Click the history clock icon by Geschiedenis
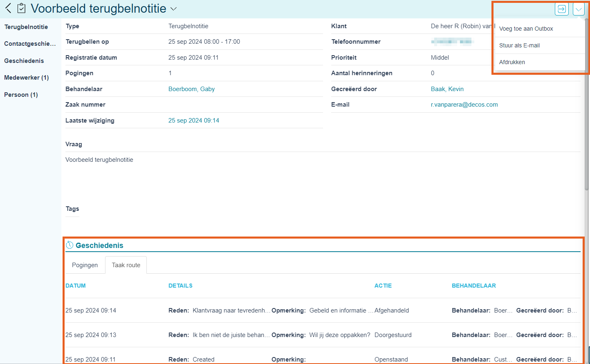 pos(70,245)
